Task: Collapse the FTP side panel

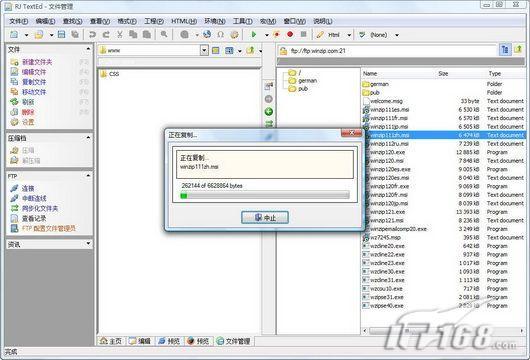Action: pyautogui.click(x=88, y=176)
